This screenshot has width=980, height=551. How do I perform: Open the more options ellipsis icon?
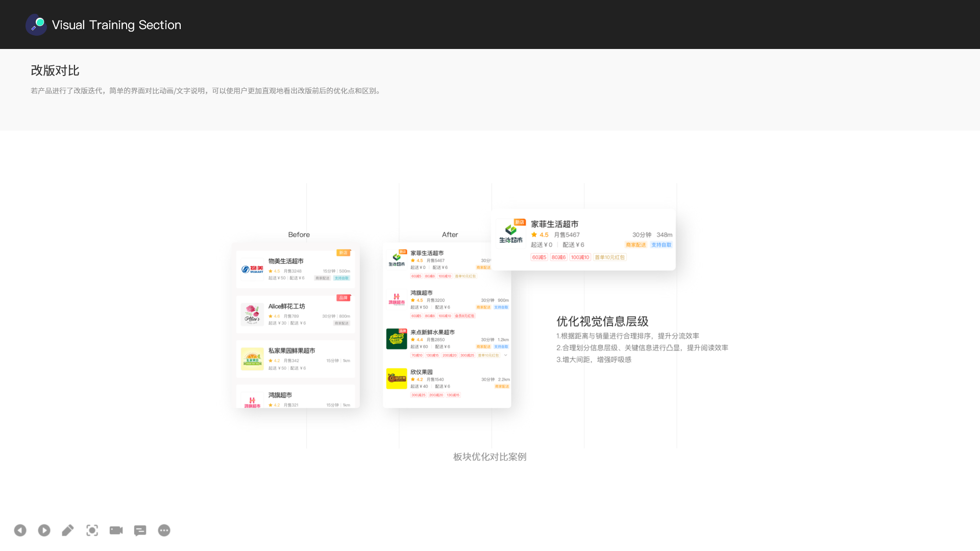[164, 530]
